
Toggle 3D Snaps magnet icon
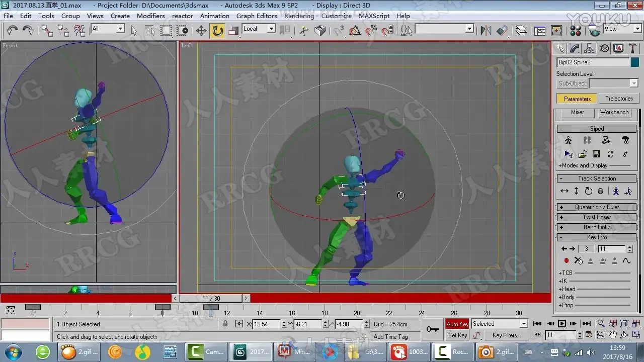[339, 31]
